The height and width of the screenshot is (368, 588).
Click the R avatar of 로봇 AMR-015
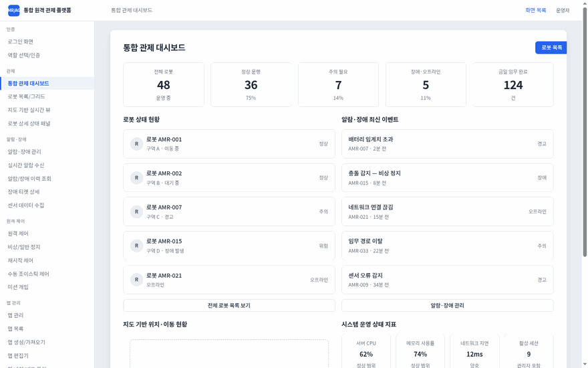136,246
